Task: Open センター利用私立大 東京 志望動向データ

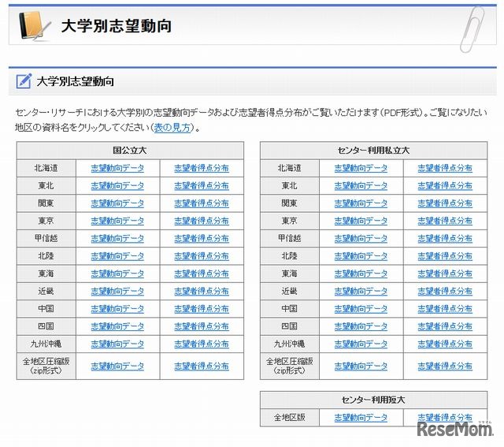Action: [361, 221]
